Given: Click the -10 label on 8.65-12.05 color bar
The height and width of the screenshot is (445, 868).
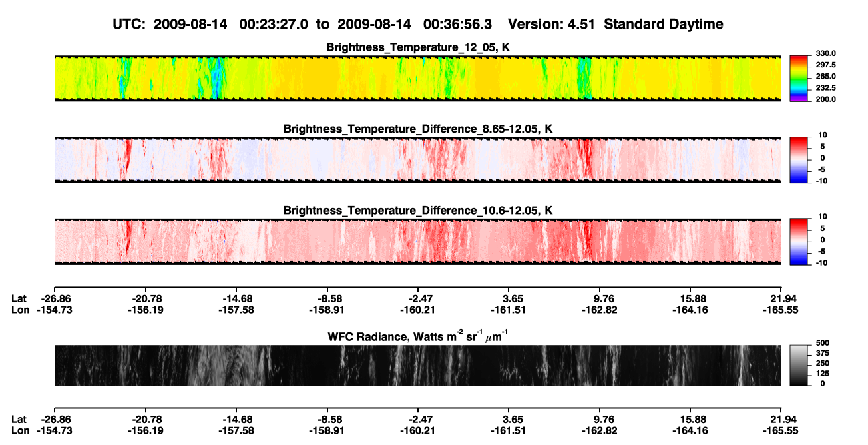Looking at the screenshot, I should (x=823, y=181).
